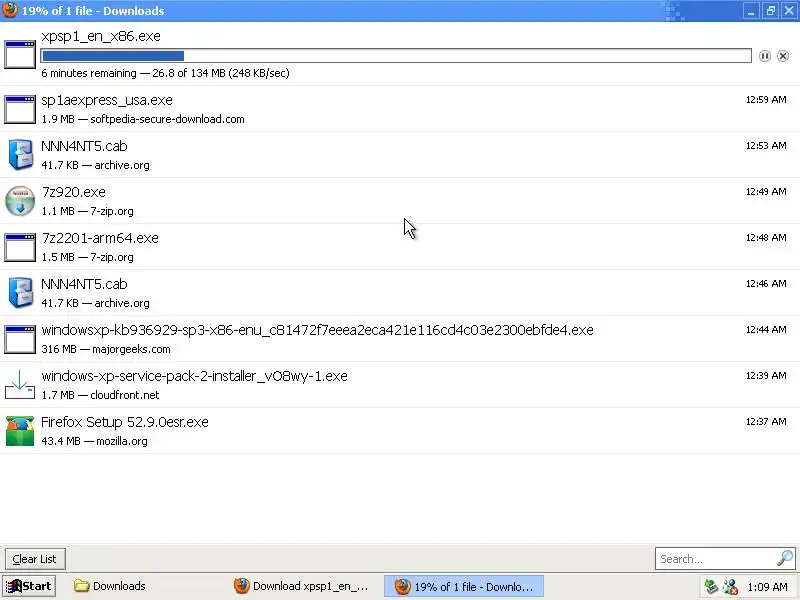This screenshot has height=600, width=800.
Task: Restore down the Downloads window
Action: 770,11
